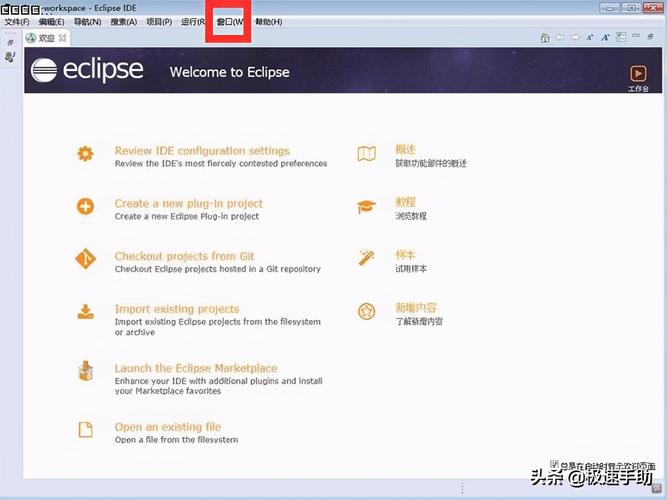Open the 窗口(W) menu

click(x=230, y=22)
